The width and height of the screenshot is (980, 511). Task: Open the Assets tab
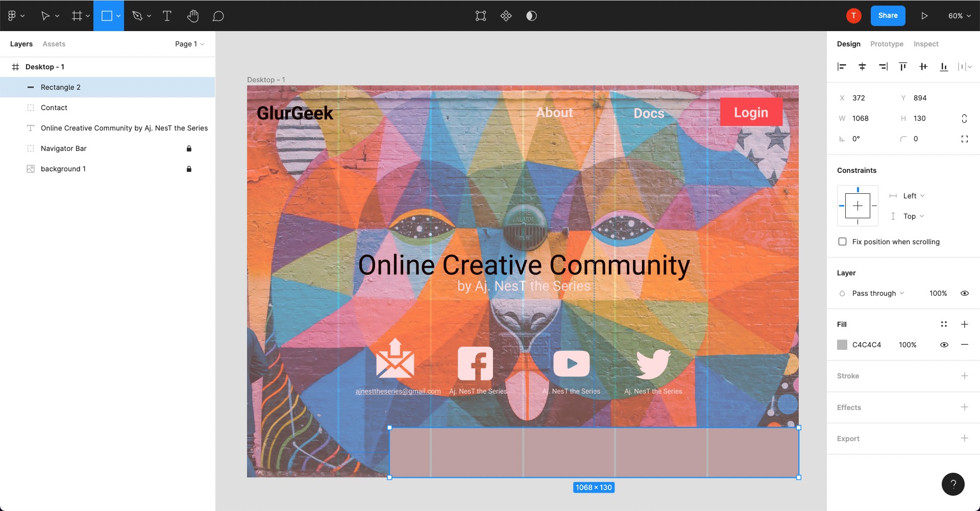tap(54, 44)
